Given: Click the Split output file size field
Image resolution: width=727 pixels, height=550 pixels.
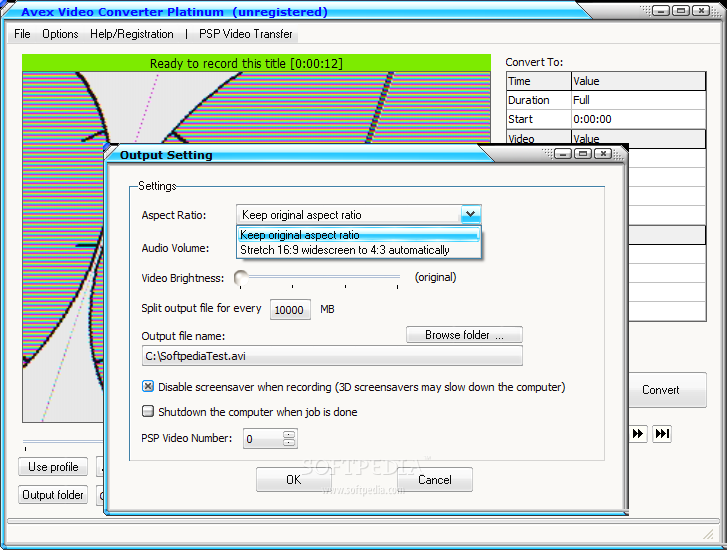Looking at the screenshot, I should point(290,309).
